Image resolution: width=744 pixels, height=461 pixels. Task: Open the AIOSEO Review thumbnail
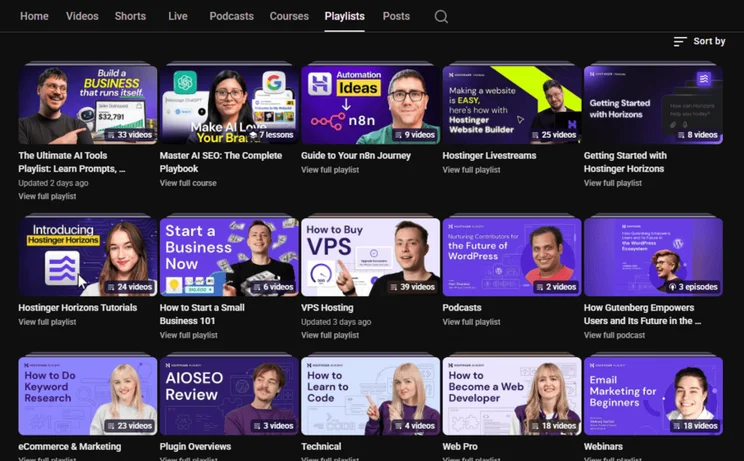[229, 396]
